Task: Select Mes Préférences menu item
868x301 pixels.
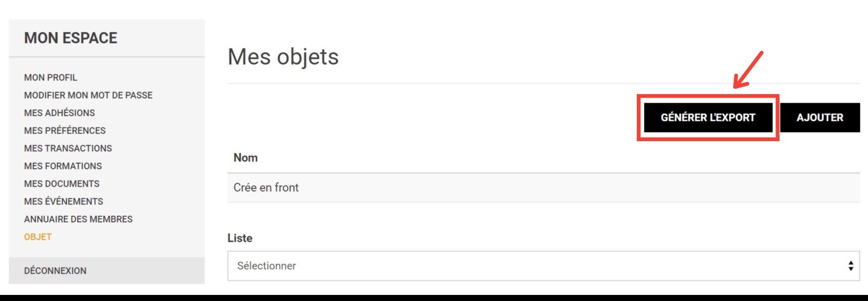Action: (65, 131)
